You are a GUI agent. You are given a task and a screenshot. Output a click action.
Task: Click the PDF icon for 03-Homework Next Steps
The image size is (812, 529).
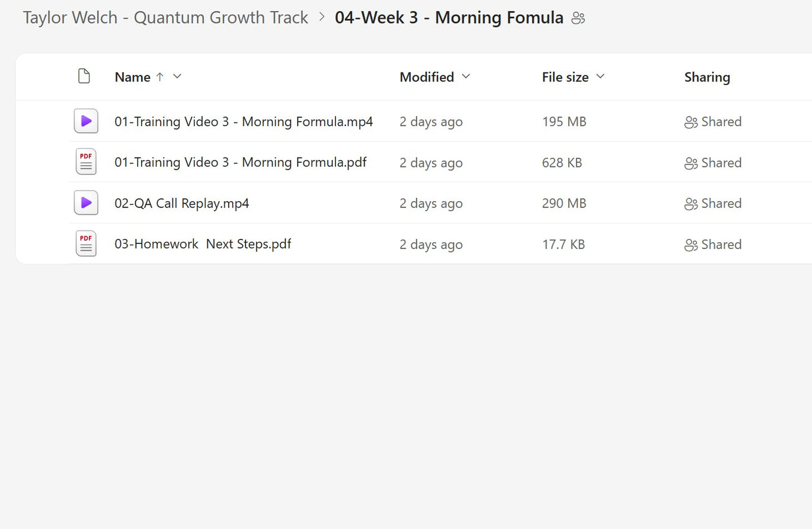click(85, 243)
